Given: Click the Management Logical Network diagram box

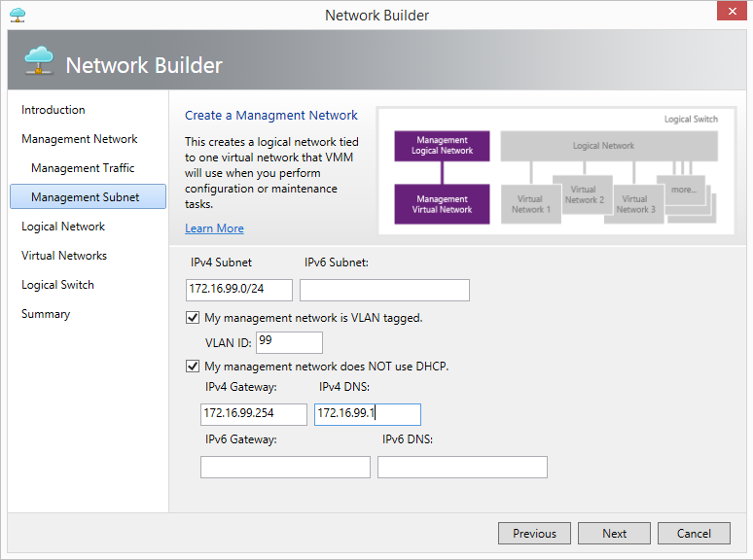Looking at the screenshot, I should point(442,146).
